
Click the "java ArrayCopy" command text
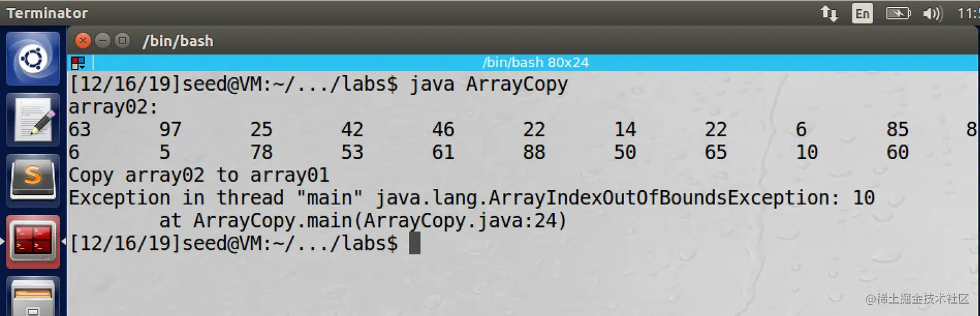[x=489, y=85]
